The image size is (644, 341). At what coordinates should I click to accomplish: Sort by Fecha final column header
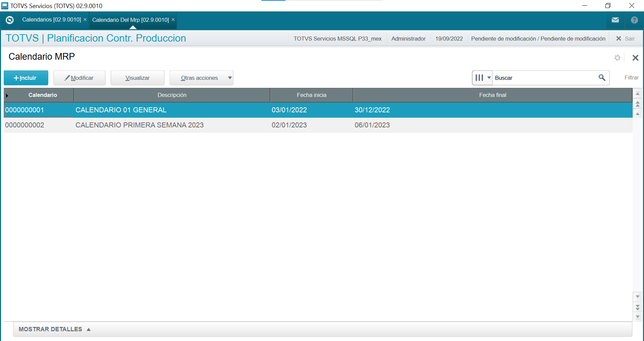[493, 95]
